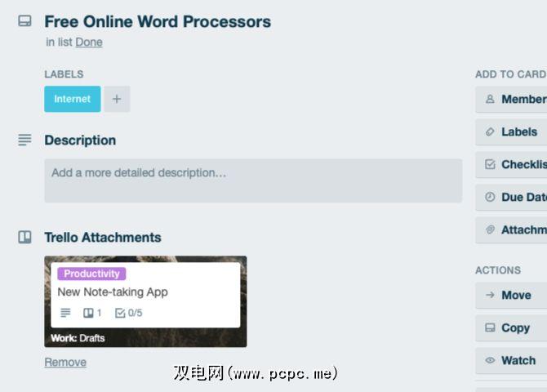Click the Watch eye icon
The image size is (547, 392).
pyautogui.click(x=490, y=360)
